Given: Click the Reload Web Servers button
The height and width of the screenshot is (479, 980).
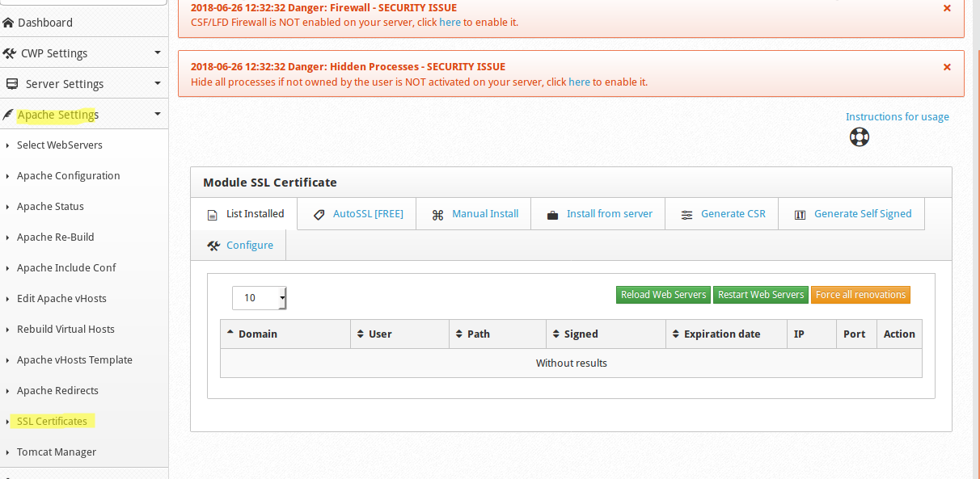Looking at the screenshot, I should point(663,295).
